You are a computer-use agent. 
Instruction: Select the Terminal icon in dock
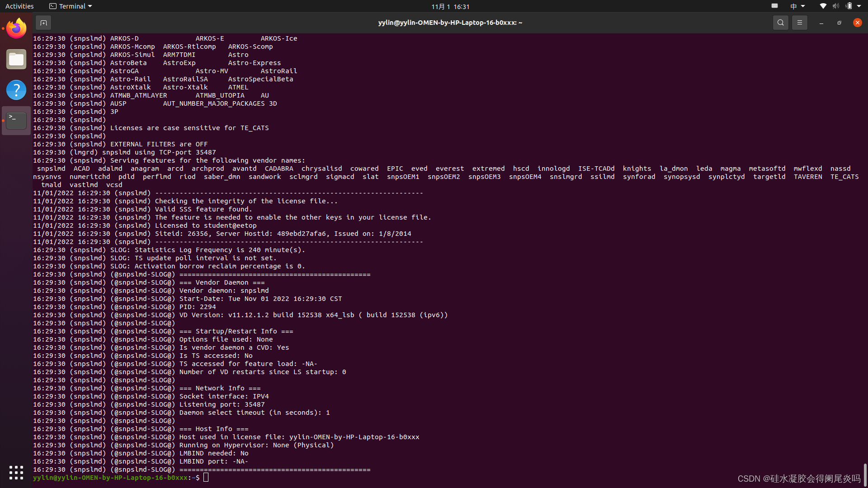16,121
